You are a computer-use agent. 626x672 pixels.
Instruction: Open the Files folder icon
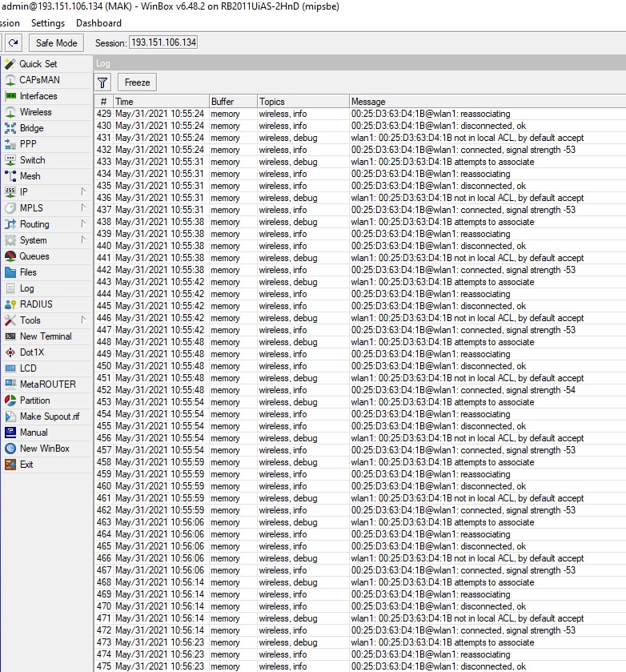click(x=10, y=272)
